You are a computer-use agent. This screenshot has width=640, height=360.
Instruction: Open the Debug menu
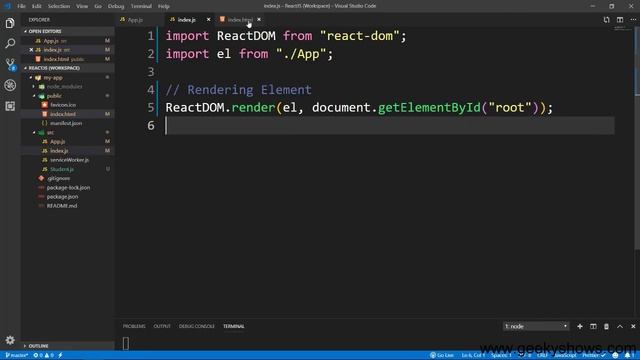pyautogui.click(x=116, y=6)
